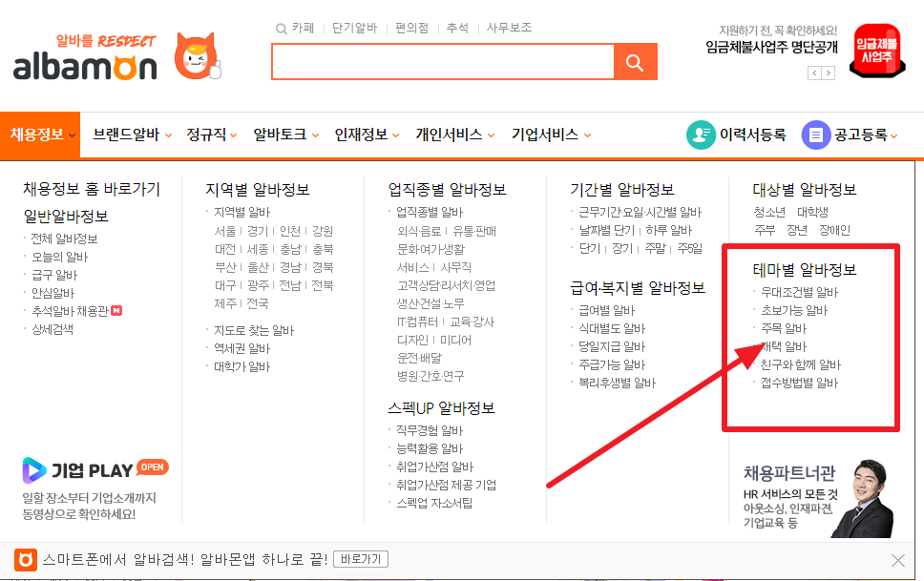Click the orange cat mascot icon
This screenshot has width=924, height=581.
198,56
